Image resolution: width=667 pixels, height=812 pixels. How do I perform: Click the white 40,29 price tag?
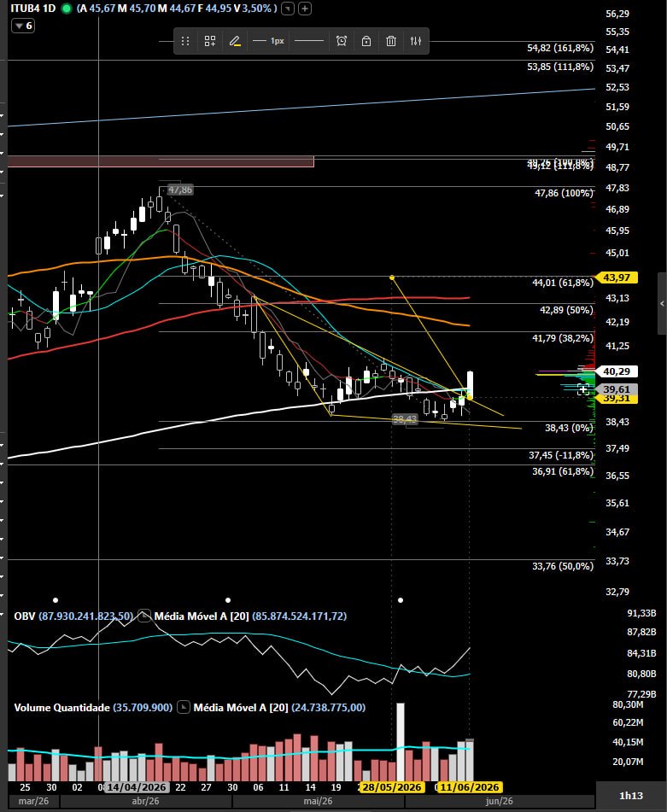[617, 371]
